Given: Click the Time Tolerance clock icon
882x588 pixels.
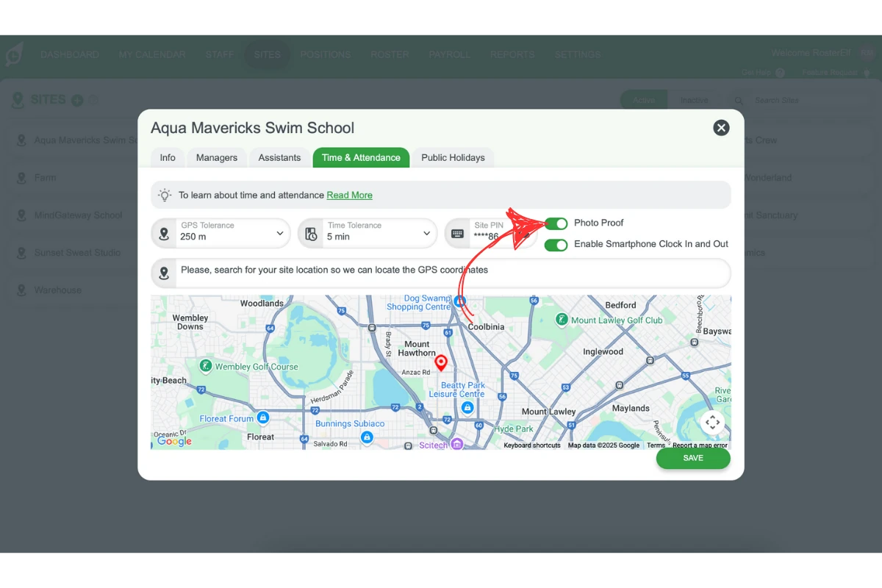Looking at the screenshot, I should (x=311, y=234).
